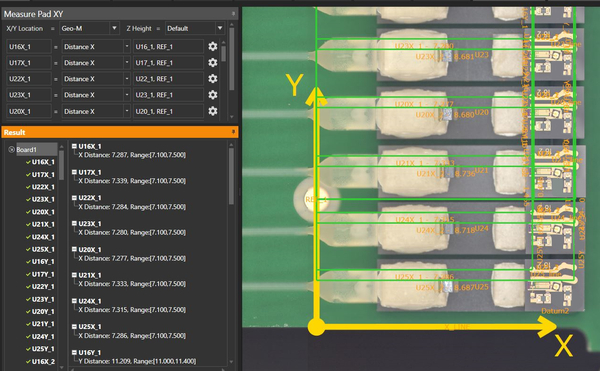Select U24Y_1 in the result tree
The height and width of the screenshot is (371, 600).
[x=43, y=337]
